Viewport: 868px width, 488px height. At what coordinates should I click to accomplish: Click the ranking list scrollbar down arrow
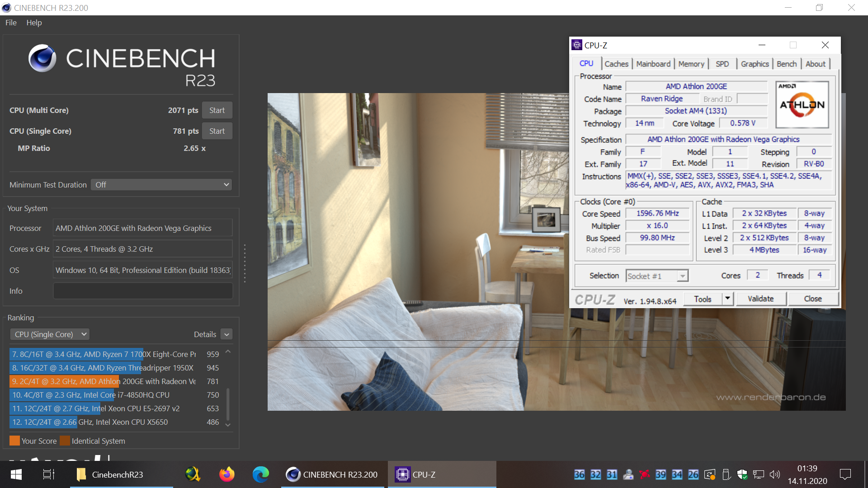coord(228,425)
